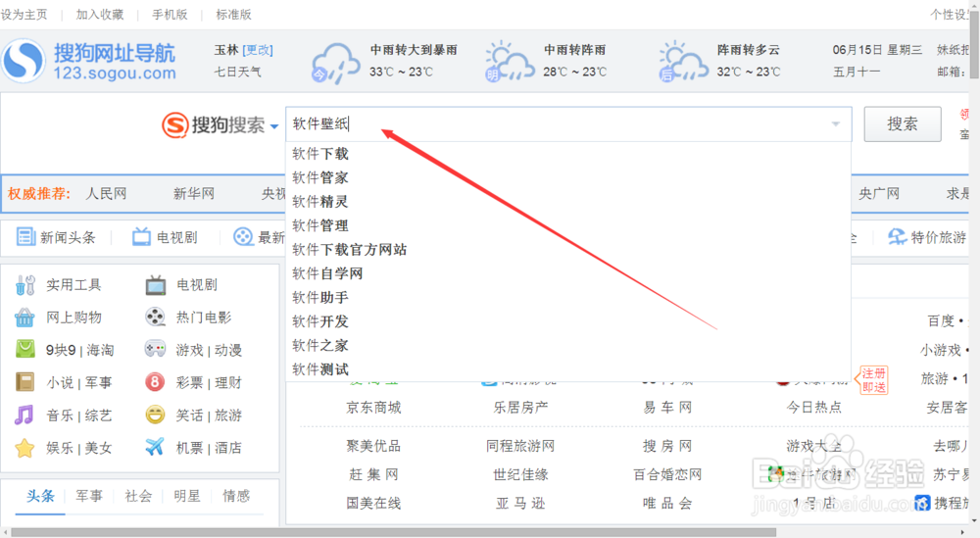Switch to 手机版 link

coord(170,15)
